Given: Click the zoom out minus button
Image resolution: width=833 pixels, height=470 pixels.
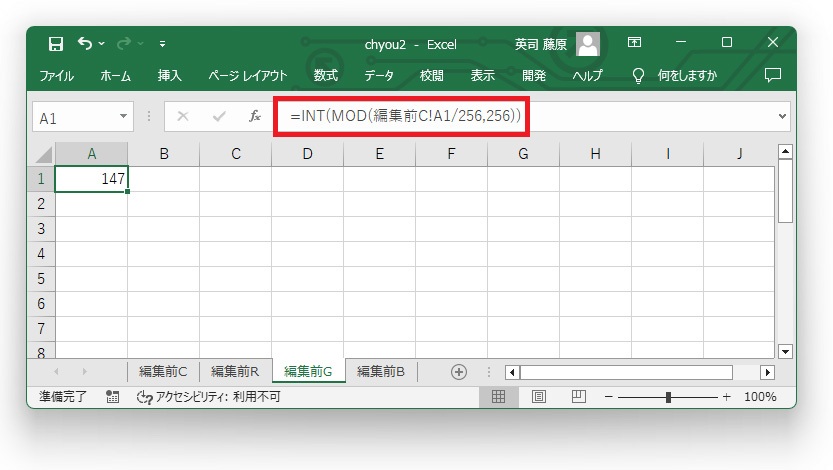Looking at the screenshot, I should coord(609,397).
